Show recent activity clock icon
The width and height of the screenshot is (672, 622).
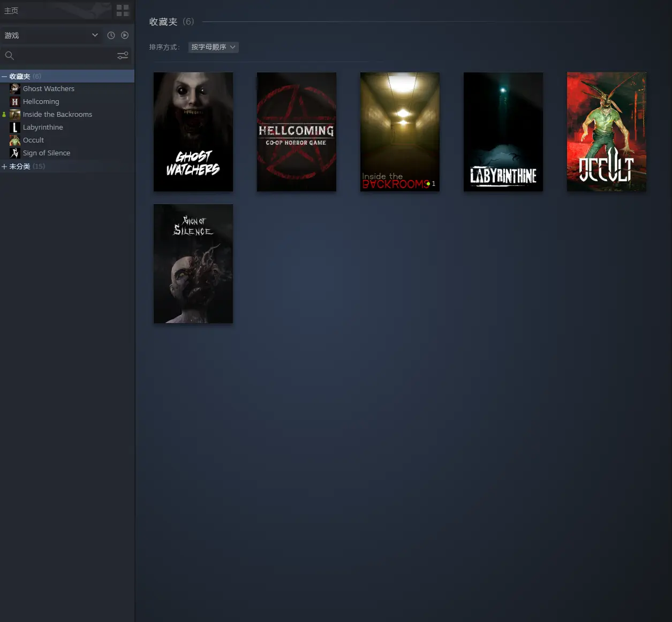(x=111, y=35)
